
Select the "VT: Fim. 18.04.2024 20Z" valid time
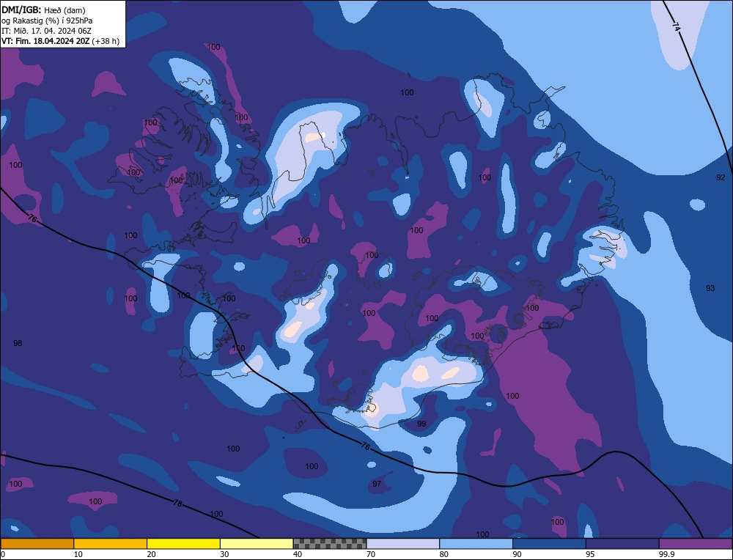[45, 41]
